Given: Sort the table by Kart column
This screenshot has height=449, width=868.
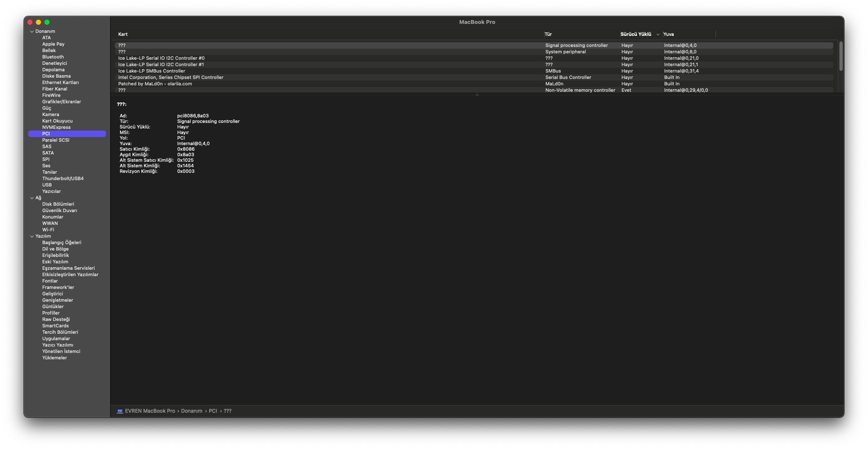Looking at the screenshot, I should 123,34.
